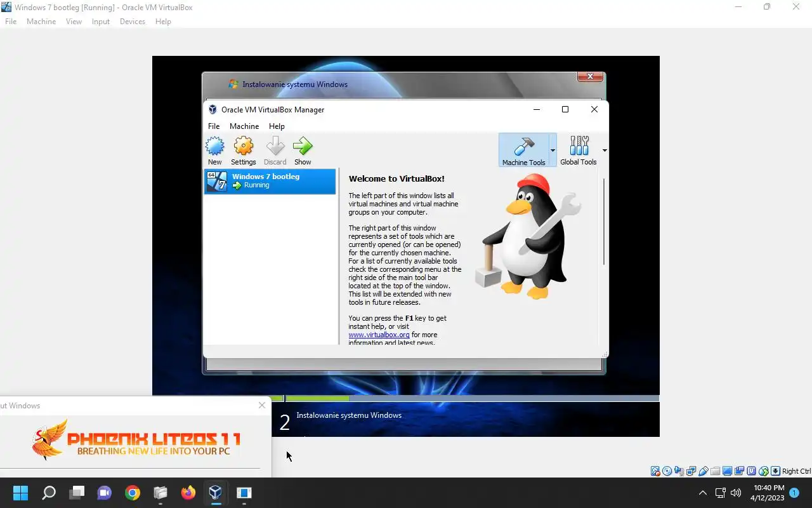Launch Google Chrome from the taskbar

pyautogui.click(x=133, y=493)
